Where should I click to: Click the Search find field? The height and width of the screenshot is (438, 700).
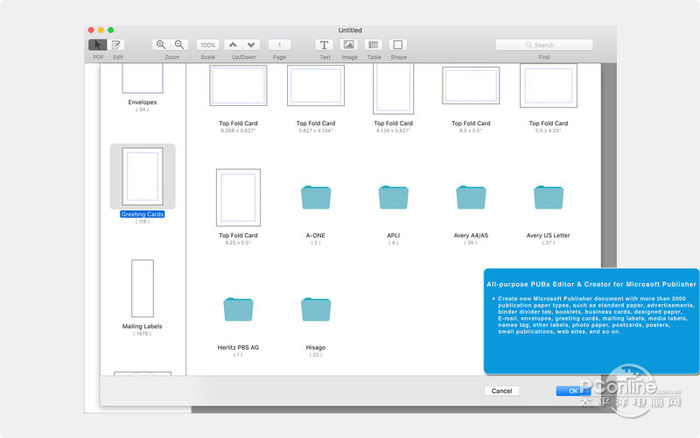[x=544, y=45]
